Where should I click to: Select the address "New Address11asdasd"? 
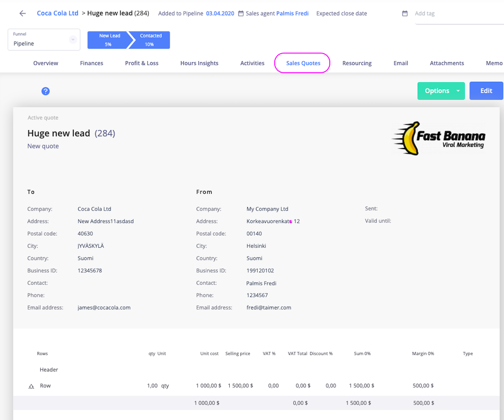(x=106, y=221)
